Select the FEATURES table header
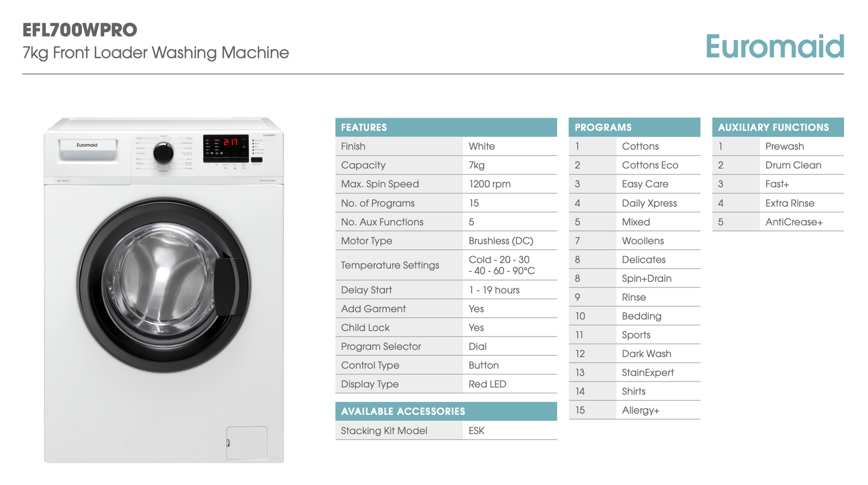 (x=446, y=127)
